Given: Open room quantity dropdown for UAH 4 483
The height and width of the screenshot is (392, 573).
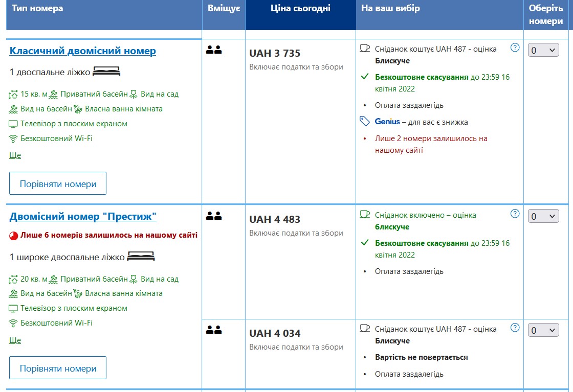Looking at the screenshot, I should pos(543,216).
